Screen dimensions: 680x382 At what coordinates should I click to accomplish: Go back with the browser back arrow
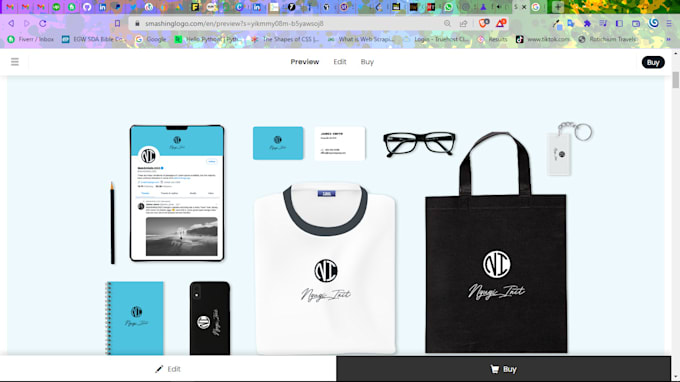click(x=11, y=23)
